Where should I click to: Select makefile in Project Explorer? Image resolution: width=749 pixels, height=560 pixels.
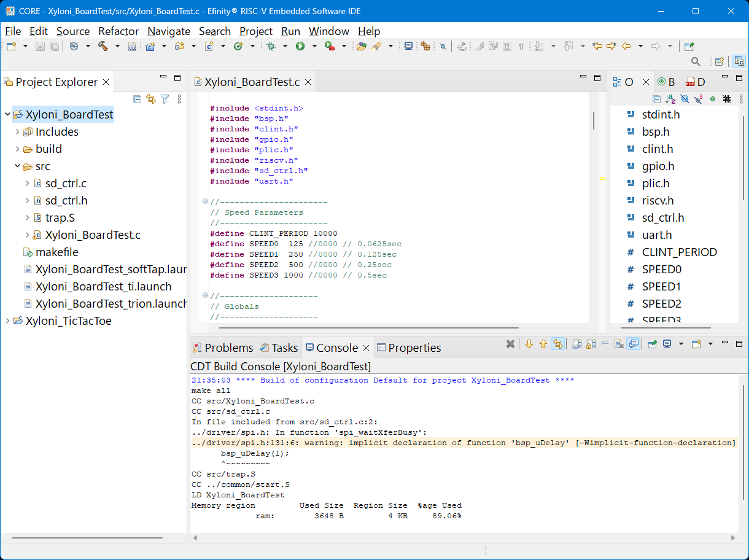point(56,252)
